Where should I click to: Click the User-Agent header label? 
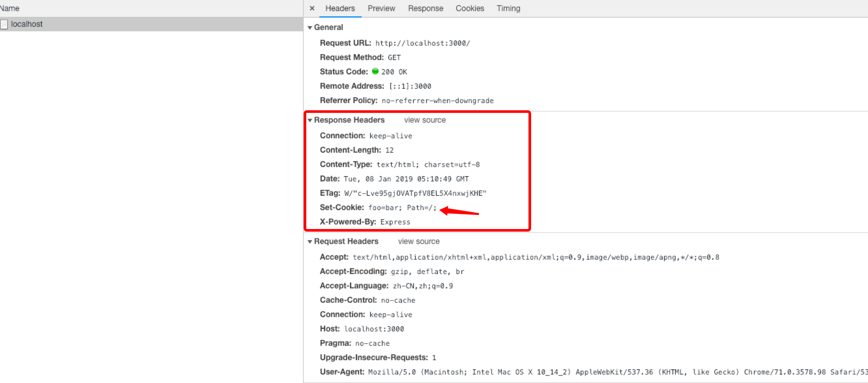[x=342, y=372]
